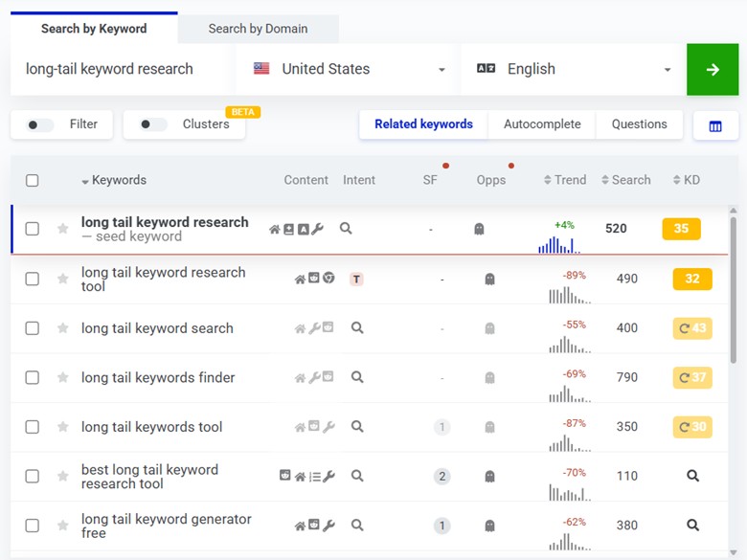The height and width of the screenshot is (560, 747).
Task: Click KD badge 35 in seed row
Action: [x=681, y=229]
